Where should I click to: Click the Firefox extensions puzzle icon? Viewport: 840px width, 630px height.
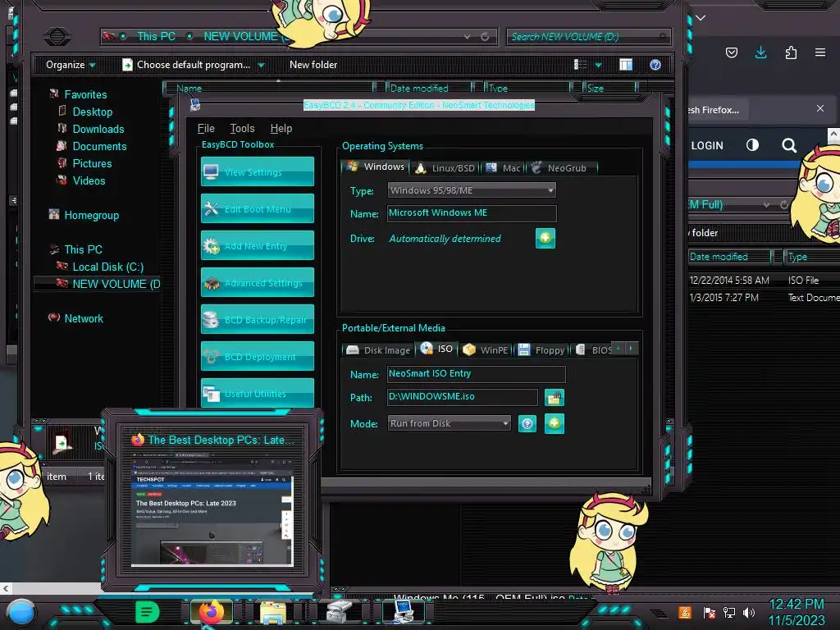[x=791, y=52]
